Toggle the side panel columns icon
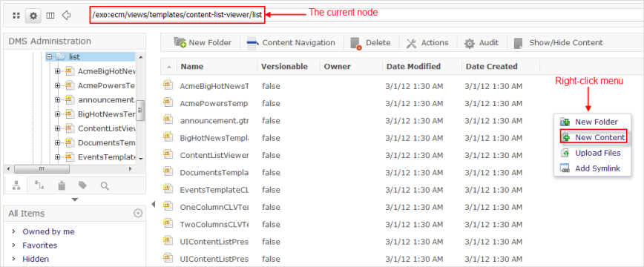The image size is (644, 267). [50, 16]
